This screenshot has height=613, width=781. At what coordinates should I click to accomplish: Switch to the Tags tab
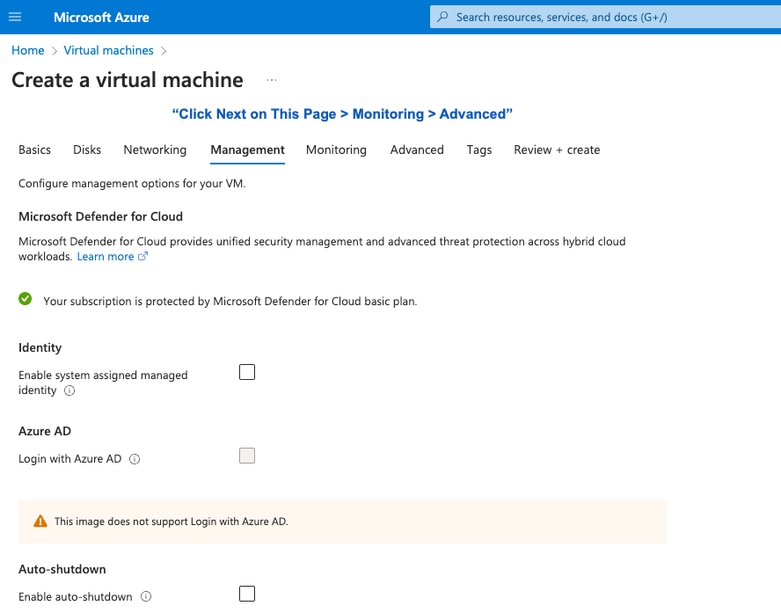click(x=479, y=150)
